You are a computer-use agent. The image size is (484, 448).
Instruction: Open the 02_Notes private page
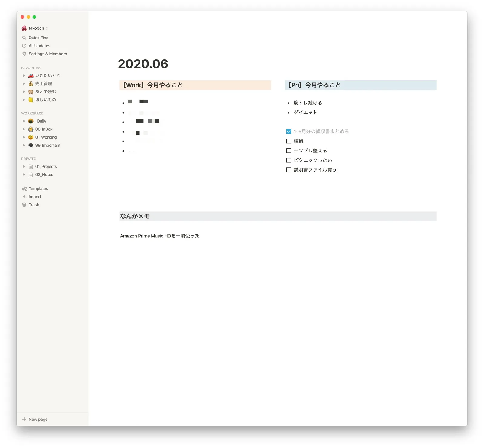44,175
